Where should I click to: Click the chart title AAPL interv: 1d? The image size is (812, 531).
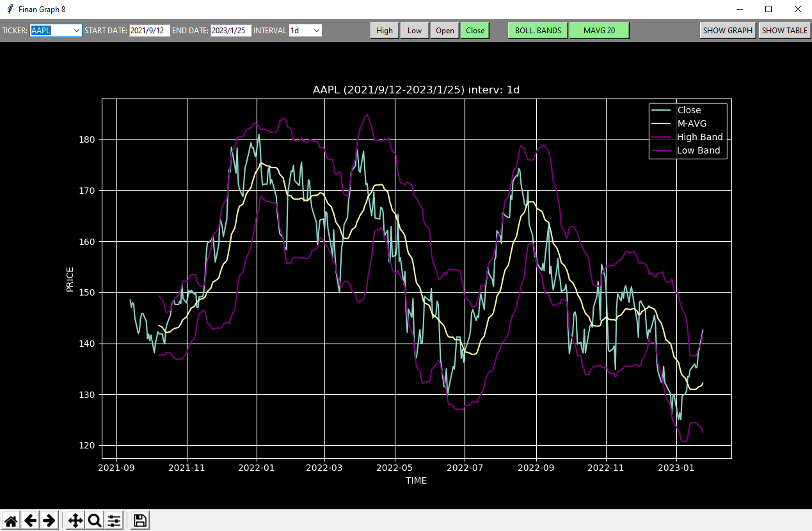point(416,90)
